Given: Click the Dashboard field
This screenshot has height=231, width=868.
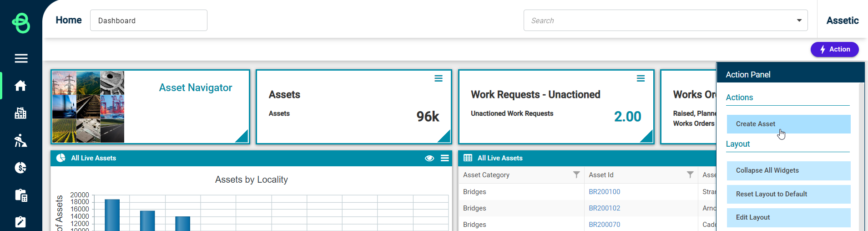Looking at the screenshot, I should pos(149,21).
